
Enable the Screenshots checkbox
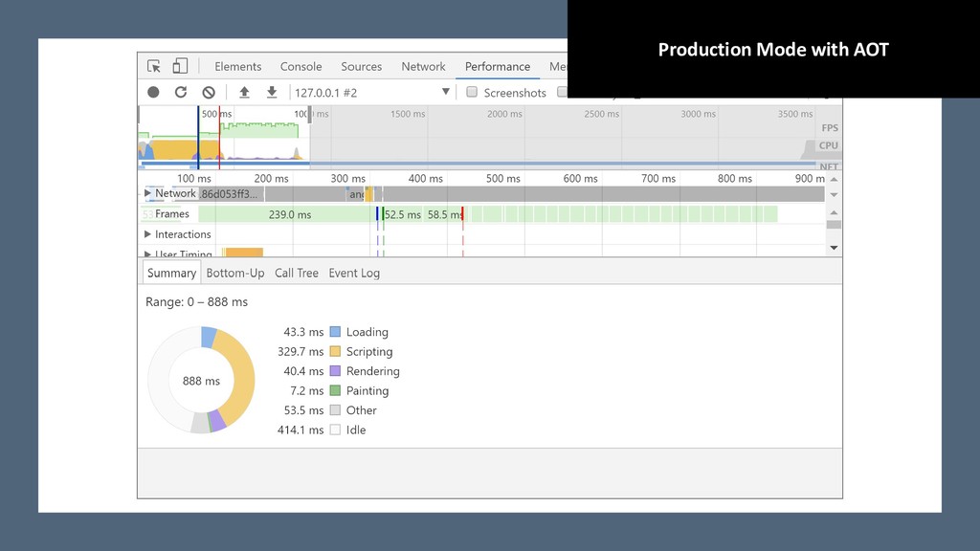[472, 92]
